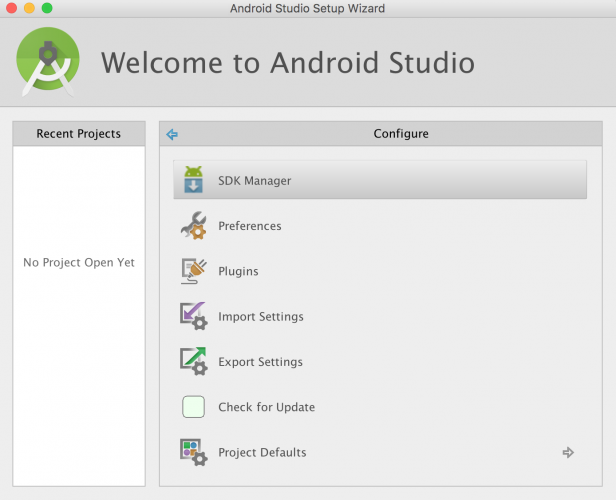616x500 pixels.
Task: Open the Plugins label
Action: [x=238, y=271]
